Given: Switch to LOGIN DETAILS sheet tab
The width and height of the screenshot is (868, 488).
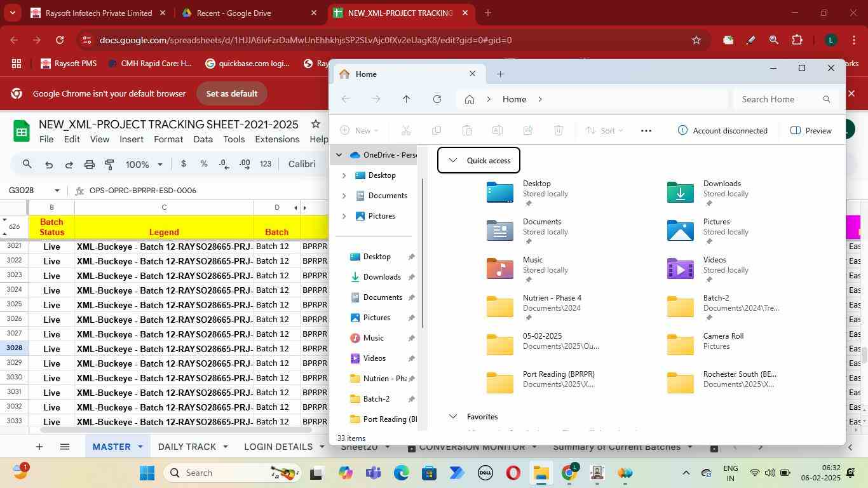Looking at the screenshot, I should [278, 447].
